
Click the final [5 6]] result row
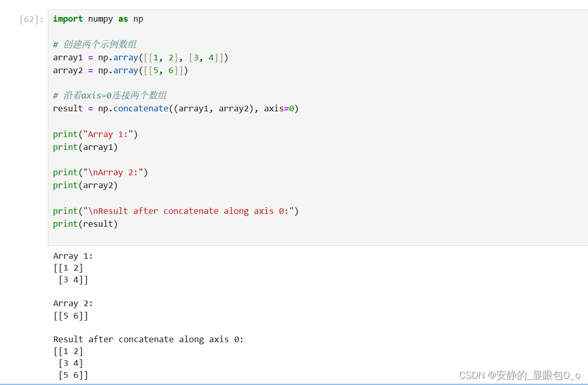[x=73, y=375]
